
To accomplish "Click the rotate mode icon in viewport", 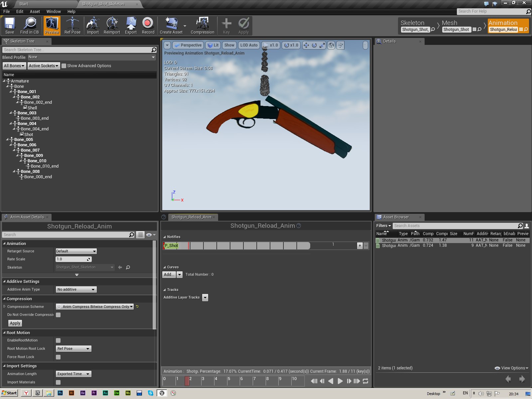I will 314,45.
